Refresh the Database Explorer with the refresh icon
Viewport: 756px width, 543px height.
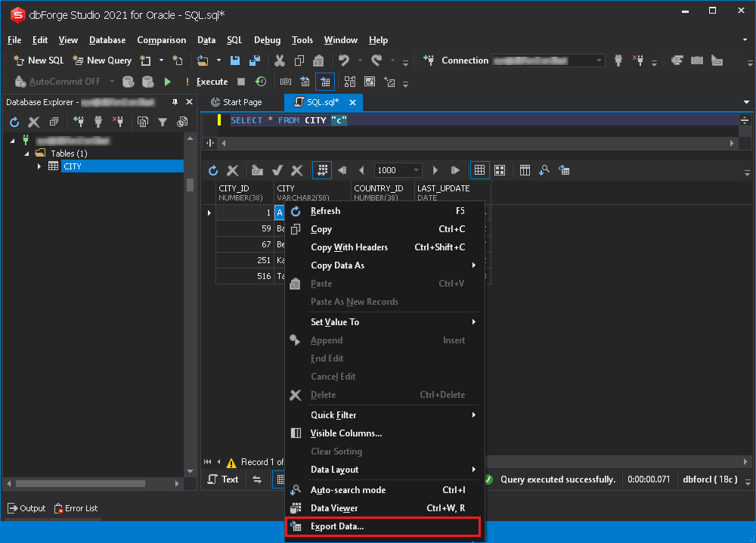pos(14,121)
